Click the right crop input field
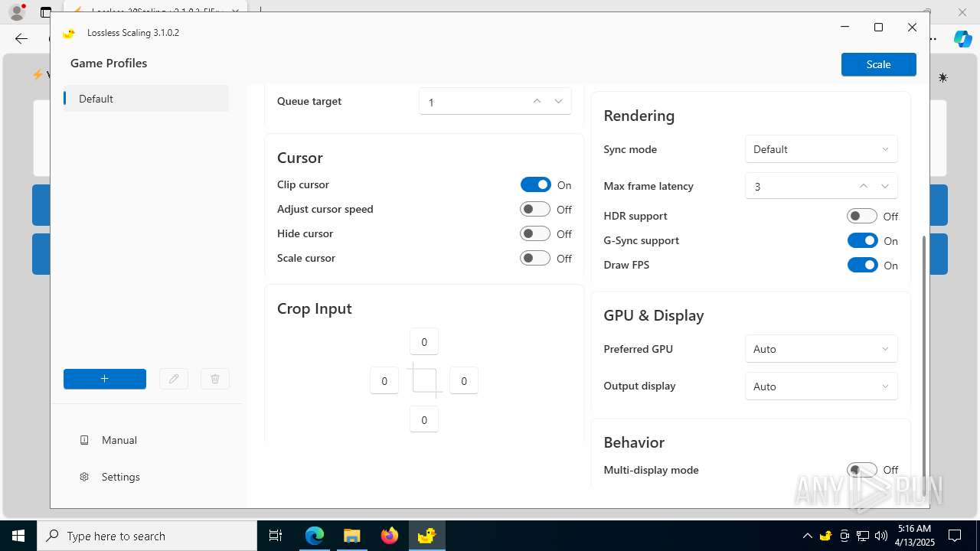980x551 pixels. pyautogui.click(x=464, y=381)
